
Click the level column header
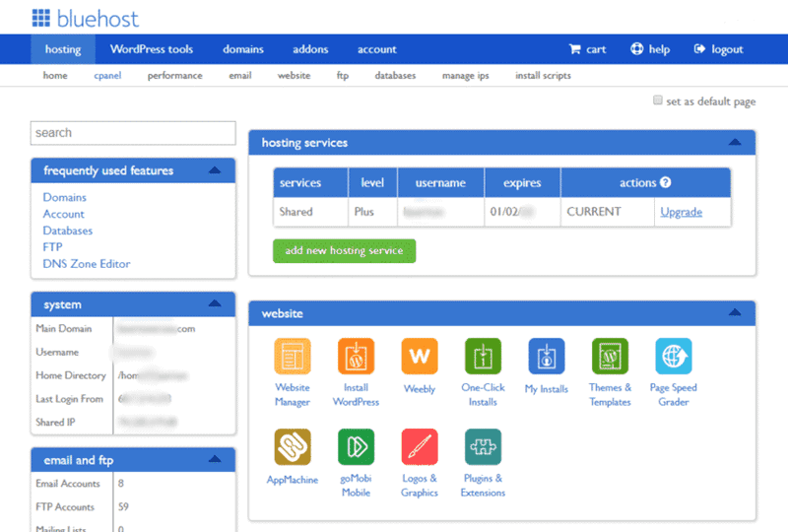(x=372, y=182)
